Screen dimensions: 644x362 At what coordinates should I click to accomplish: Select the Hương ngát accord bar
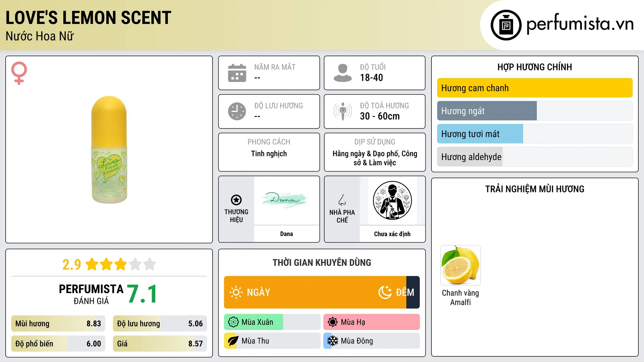tap(535, 111)
